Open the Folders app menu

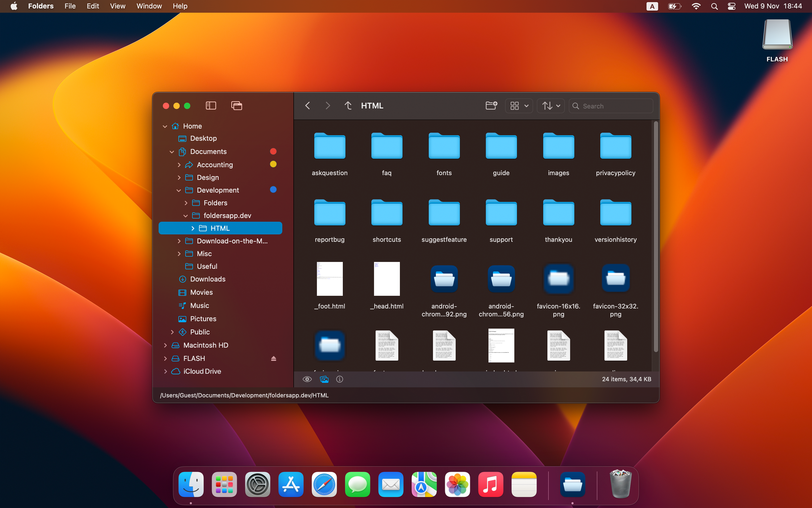(41, 6)
